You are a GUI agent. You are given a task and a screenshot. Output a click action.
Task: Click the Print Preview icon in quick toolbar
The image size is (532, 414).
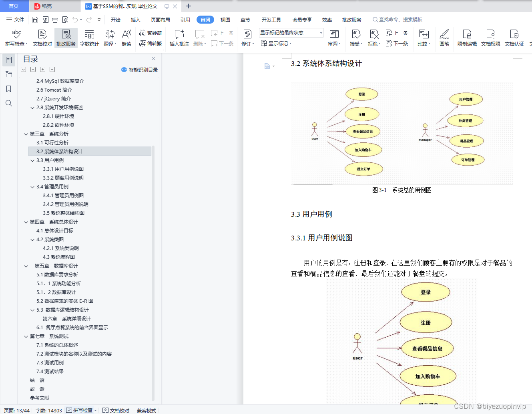pos(65,20)
